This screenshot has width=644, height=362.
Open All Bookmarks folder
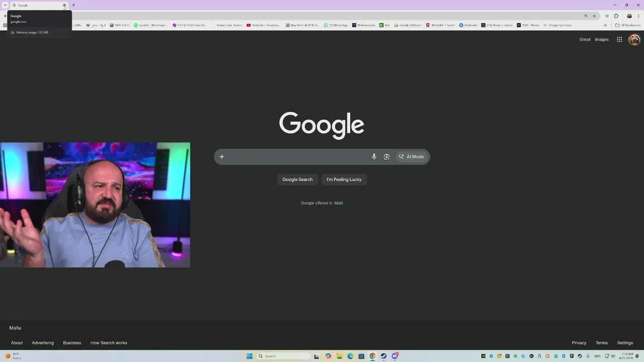coord(627,25)
